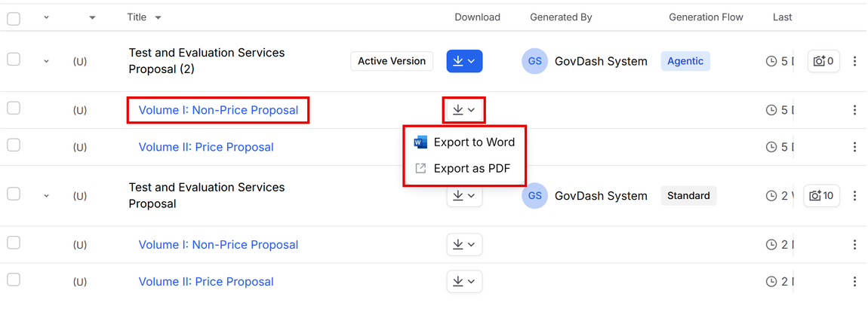Open kebab menu for Volume I under Standard proposal
The image size is (868, 309).
(x=854, y=244)
